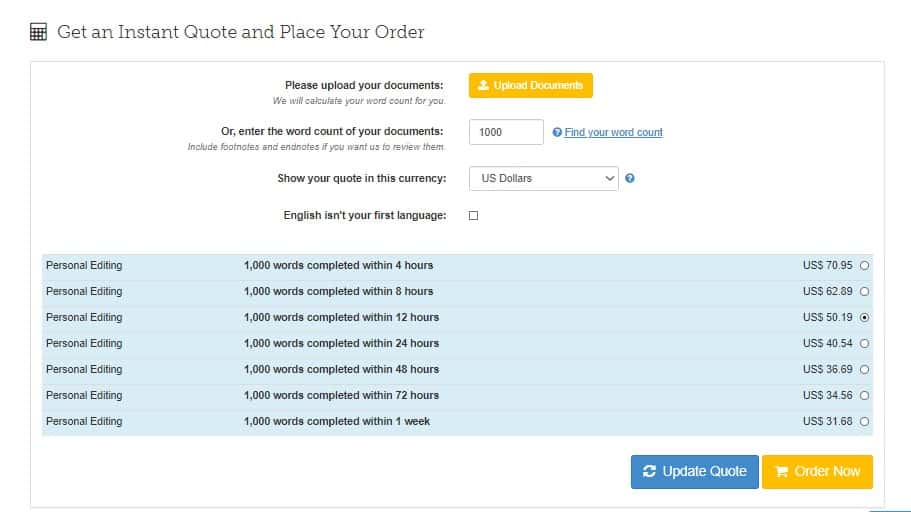Screen dimensions: 911x512
Task: Click the refresh icon on the Update Quote button
Action: pos(650,471)
